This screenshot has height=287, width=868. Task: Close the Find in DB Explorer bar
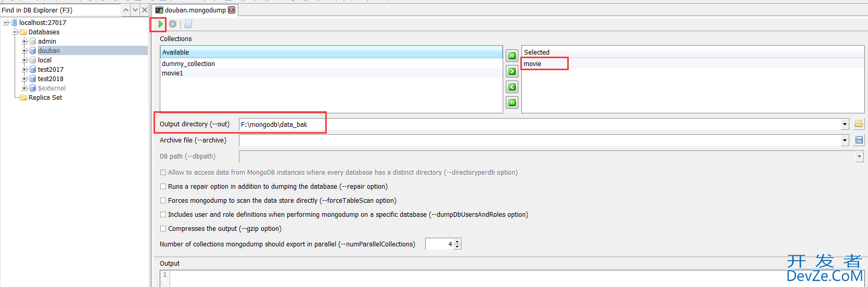pyautogui.click(x=145, y=10)
